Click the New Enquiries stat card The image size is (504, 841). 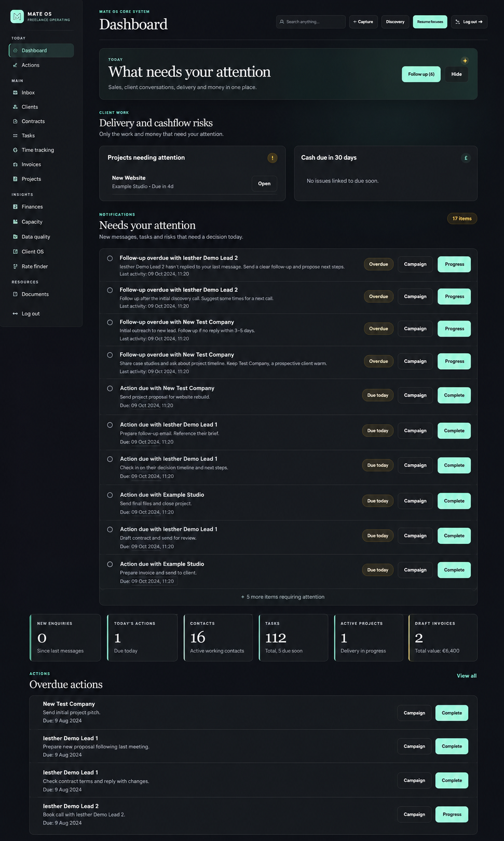(x=65, y=638)
